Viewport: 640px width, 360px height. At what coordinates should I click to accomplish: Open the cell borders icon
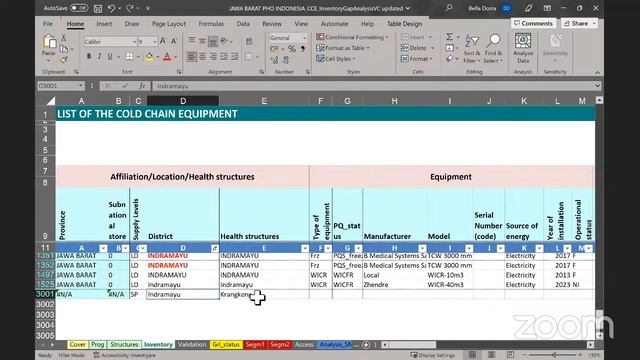click(129, 56)
